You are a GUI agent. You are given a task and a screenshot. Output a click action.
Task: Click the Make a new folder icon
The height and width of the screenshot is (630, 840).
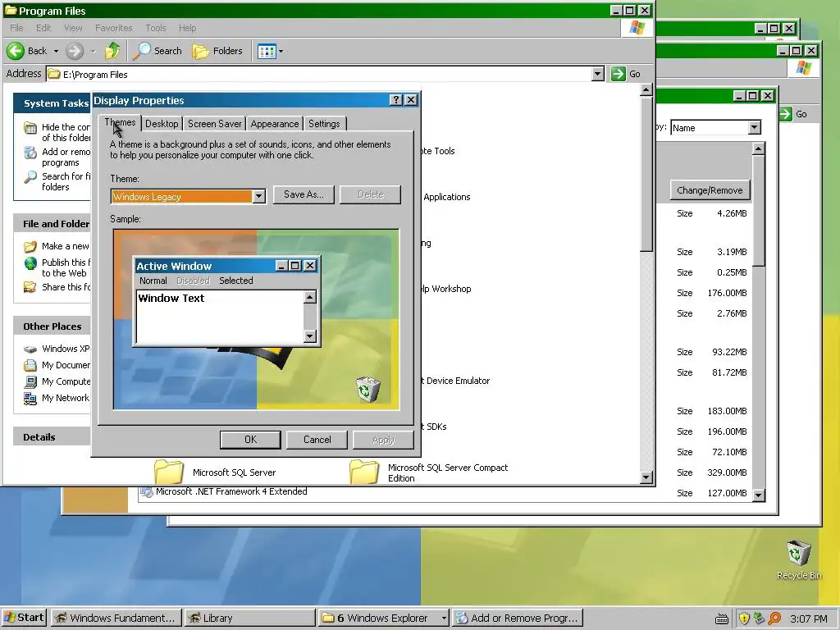pos(30,246)
